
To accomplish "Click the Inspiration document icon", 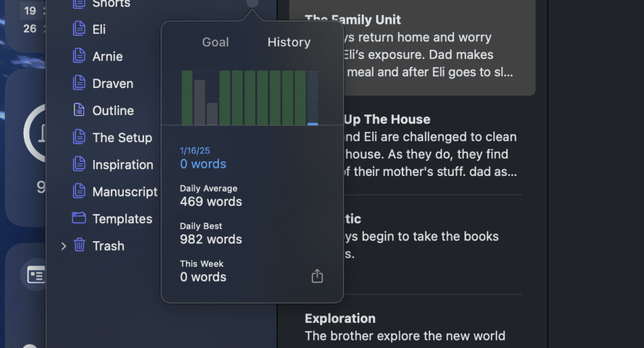I will pyautogui.click(x=79, y=164).
